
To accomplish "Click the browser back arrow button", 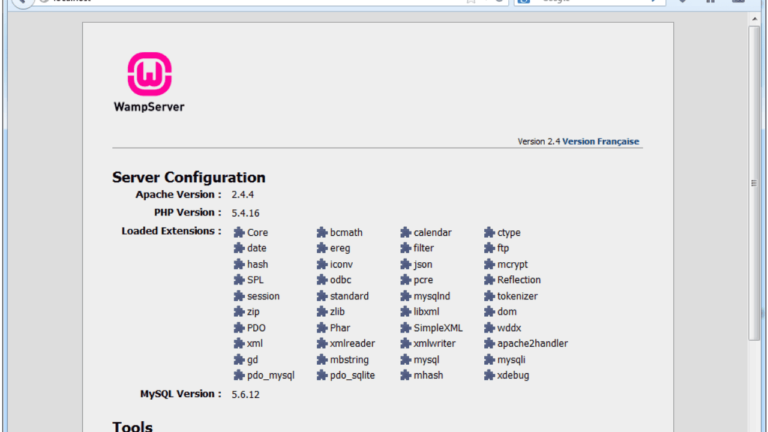I will 23,2.
